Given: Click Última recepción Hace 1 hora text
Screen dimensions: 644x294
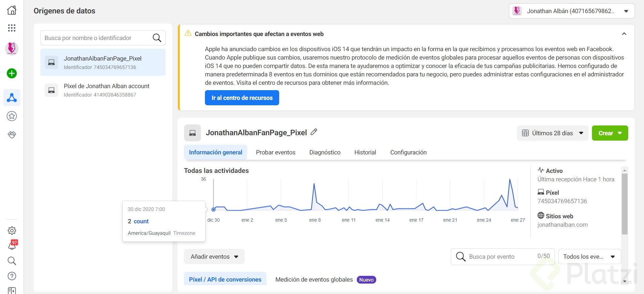Looking at the screenshot, I should 576,179.
